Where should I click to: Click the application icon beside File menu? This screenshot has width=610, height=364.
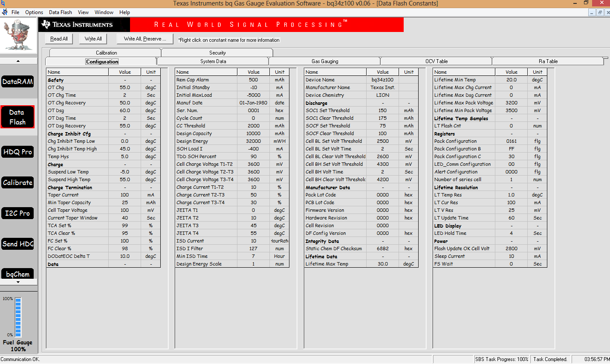[5, 12]
